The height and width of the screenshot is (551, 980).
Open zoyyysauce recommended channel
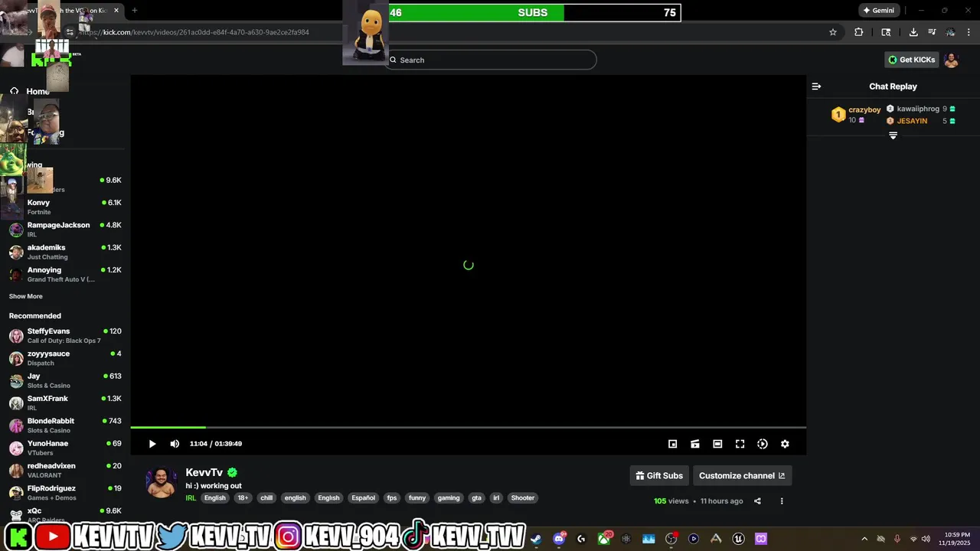pos(65,358)
